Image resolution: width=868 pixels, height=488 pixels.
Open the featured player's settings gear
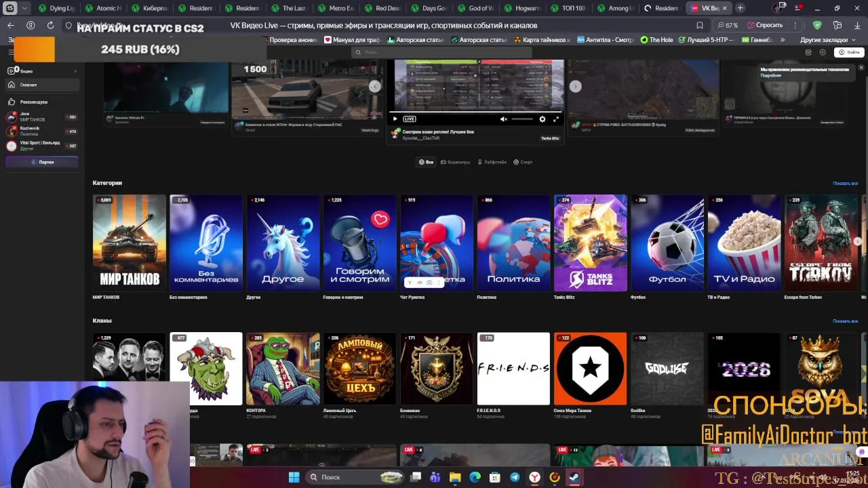coord(542,119)
